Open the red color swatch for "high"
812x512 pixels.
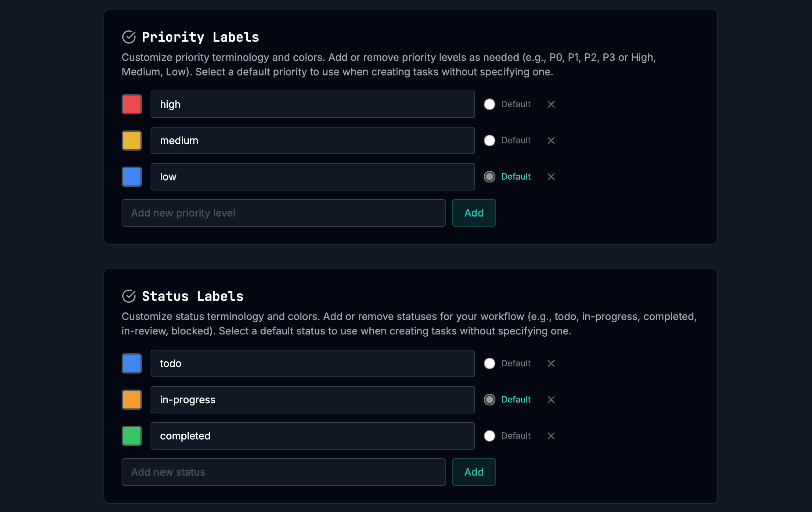pos(131,104)
